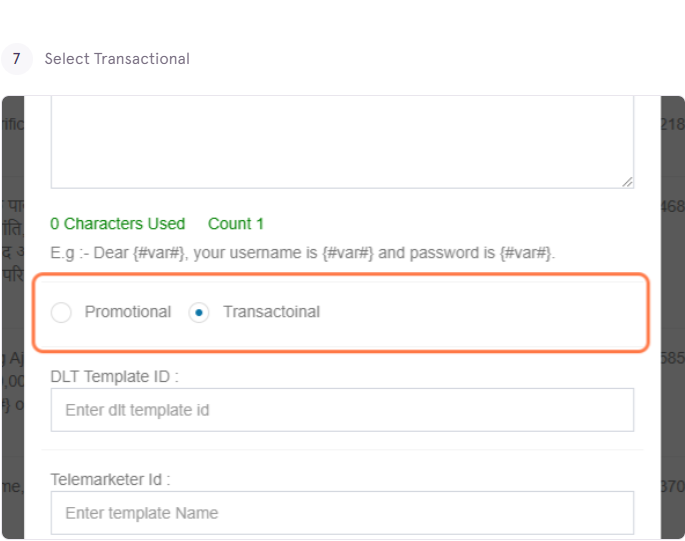Click the Count 1 indicator
Image resolution: width=685 pixels, height=541 pixels.
236,224
